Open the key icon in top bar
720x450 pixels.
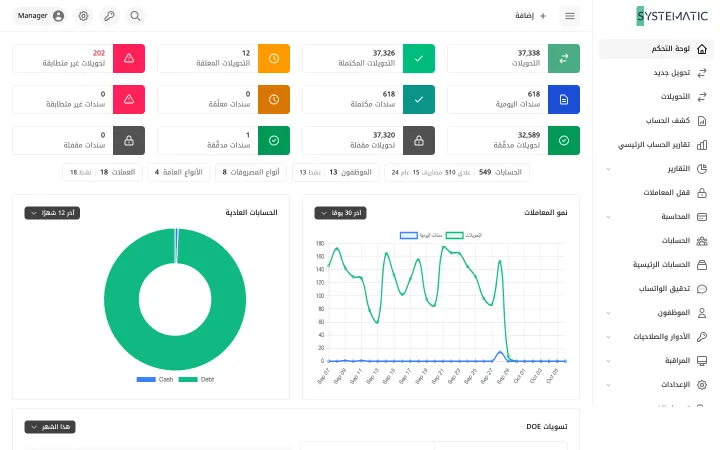coord(109,16)
